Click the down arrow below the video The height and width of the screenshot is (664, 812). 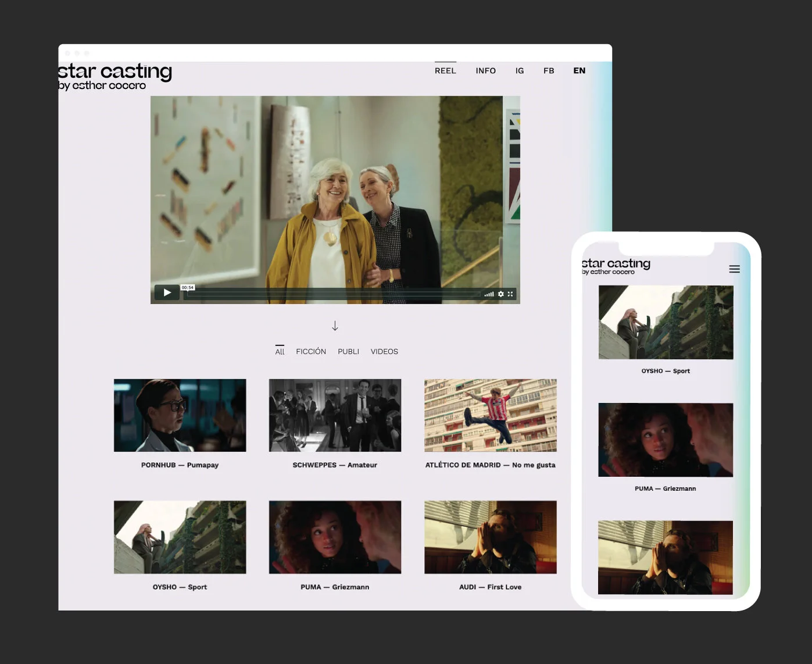point(335,326)
